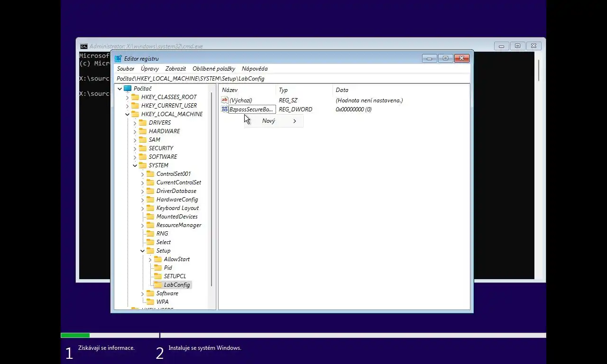This screenshot has width=607, height=364.
Task: Open the Úpravy menu
Action: click(x=150, y=69)
